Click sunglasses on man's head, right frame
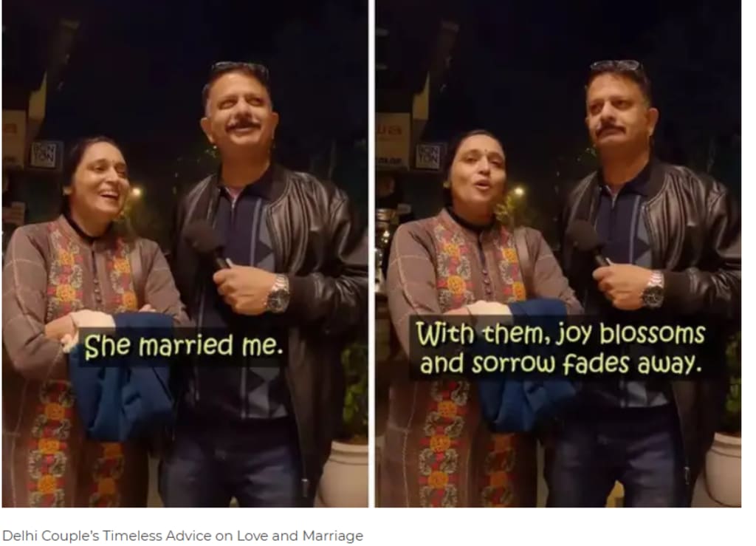 pos(618,67)
